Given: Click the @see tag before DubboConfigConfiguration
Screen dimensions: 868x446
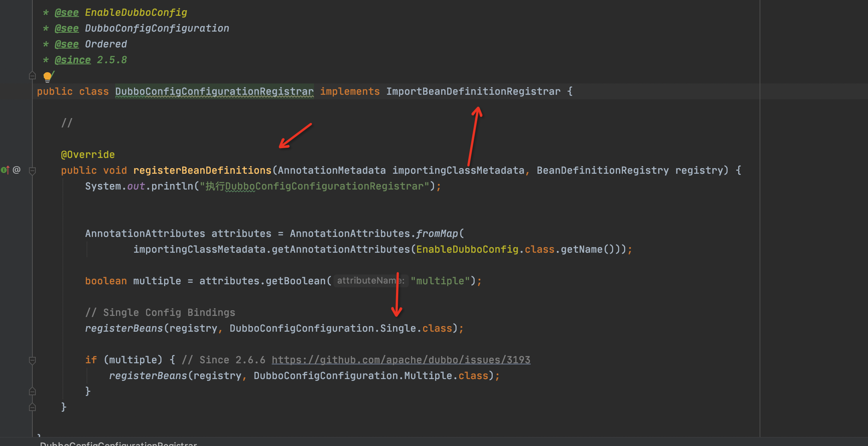Looking at the screenshot, I should [x=67, y=28].
